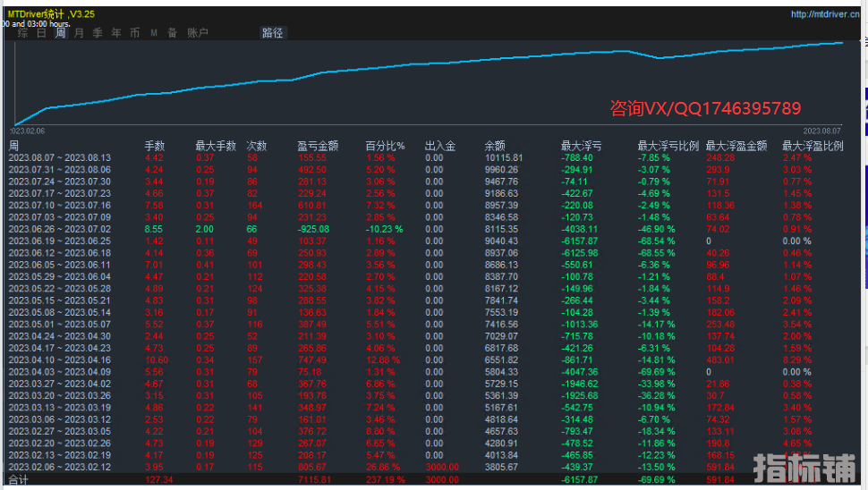
Task: Select the 周 (weekly) tab
Action: pos(60,33)
